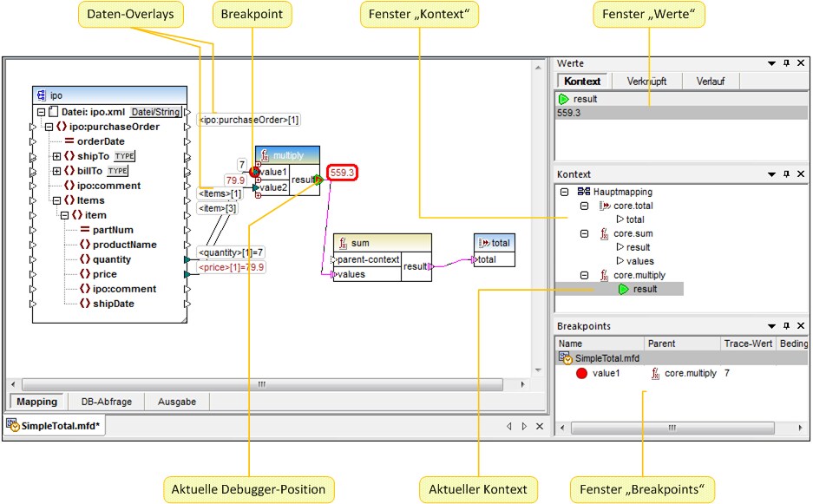Click the component icon in the ipo header
The width and height of the screenshot is (813, 504).
(x=40, y=94)
